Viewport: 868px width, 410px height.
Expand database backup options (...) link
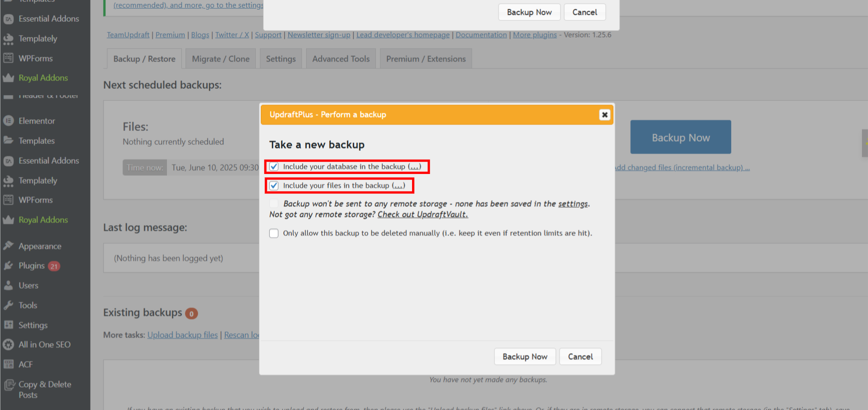coord(415,167)
